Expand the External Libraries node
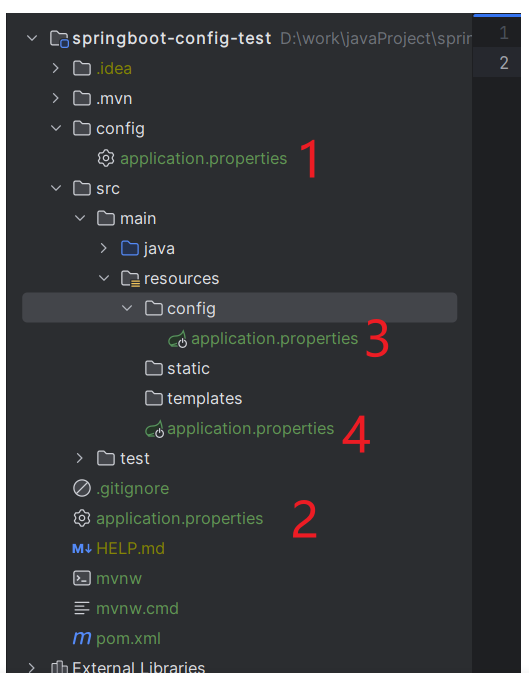 pyautogui.click(x=31, y=668)
